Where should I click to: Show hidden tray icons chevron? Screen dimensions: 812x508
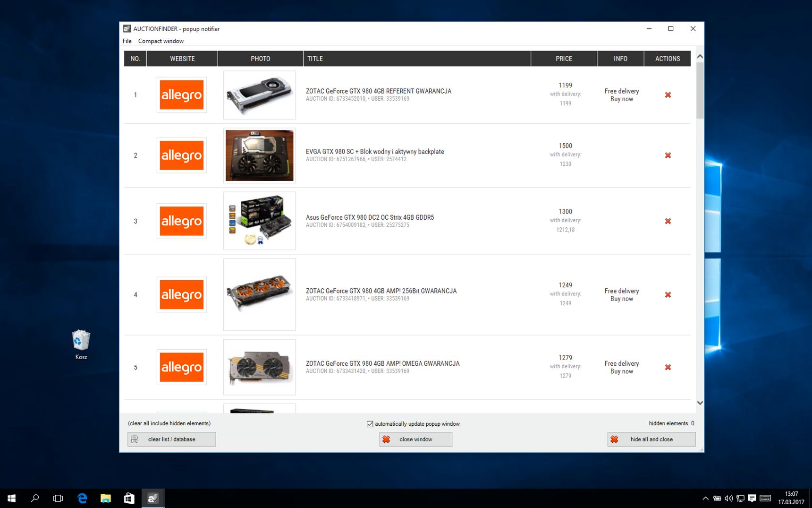[x=705, y=498]
